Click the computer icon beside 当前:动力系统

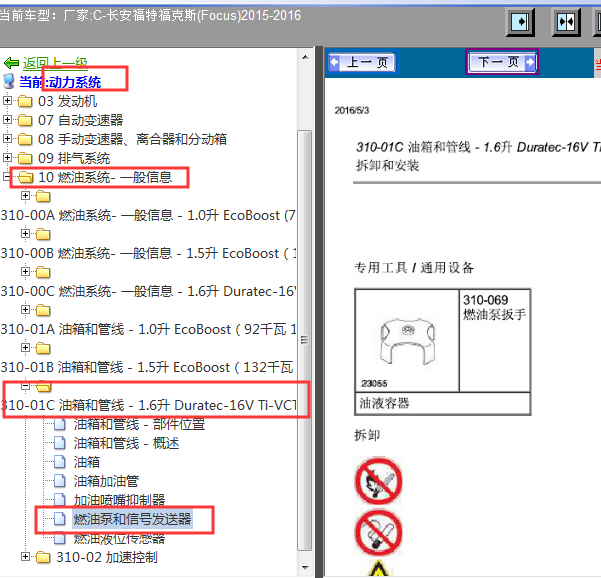[x=8, y=82]
